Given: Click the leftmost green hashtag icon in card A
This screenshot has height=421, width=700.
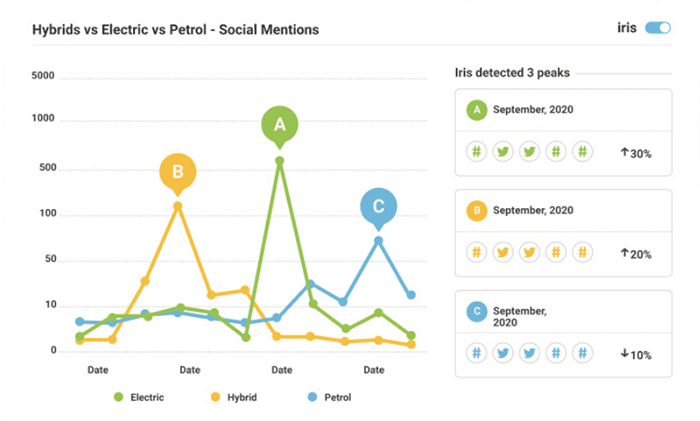Looking at the screenshot, I should tap(478, 152).
